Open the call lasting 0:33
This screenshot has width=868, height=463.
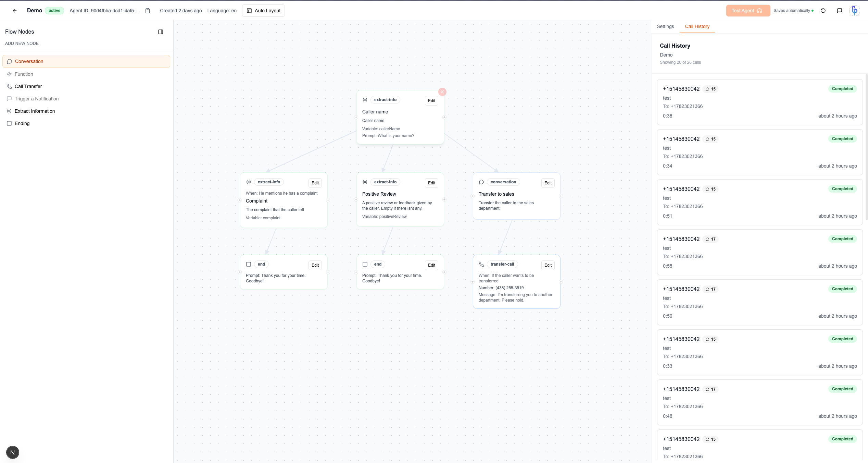click(759, 352)
